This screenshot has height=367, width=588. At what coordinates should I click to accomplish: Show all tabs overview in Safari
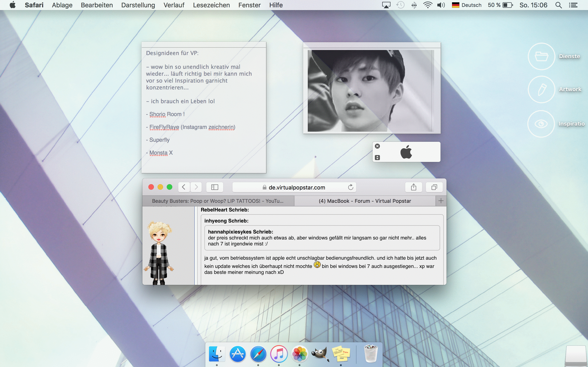point(434,187)
